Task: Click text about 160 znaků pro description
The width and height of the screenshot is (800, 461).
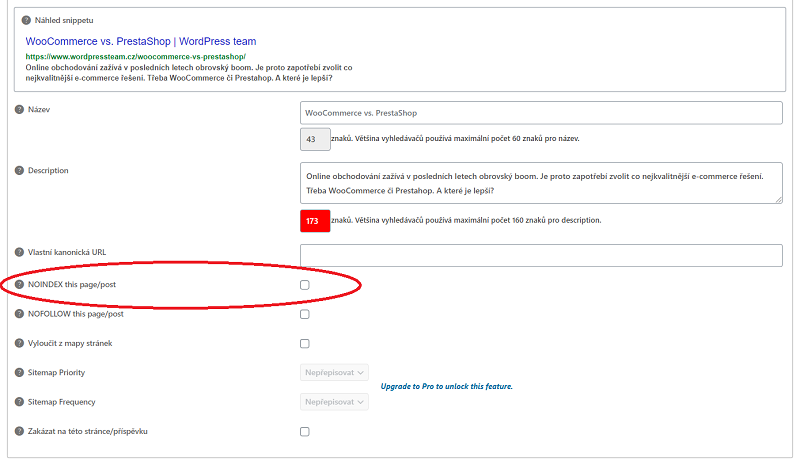Action: pyautogui.click(x=466, y=220)
